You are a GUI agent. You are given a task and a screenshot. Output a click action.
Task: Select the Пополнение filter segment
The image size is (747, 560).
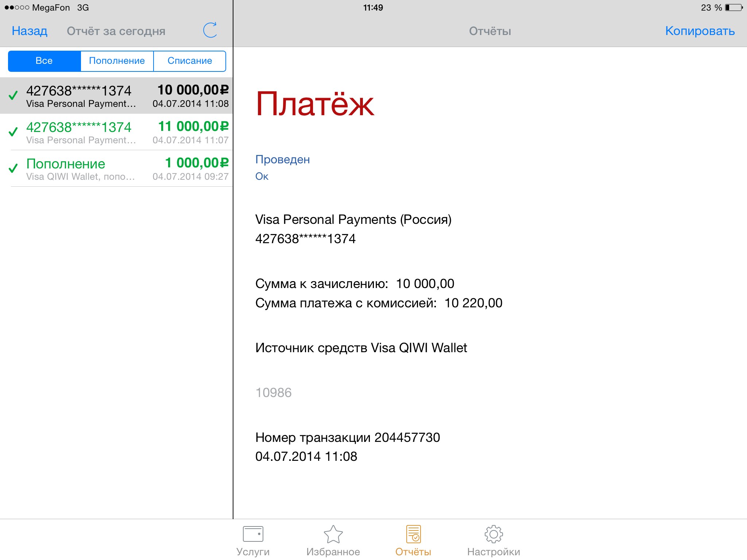[x=117, y=61]
